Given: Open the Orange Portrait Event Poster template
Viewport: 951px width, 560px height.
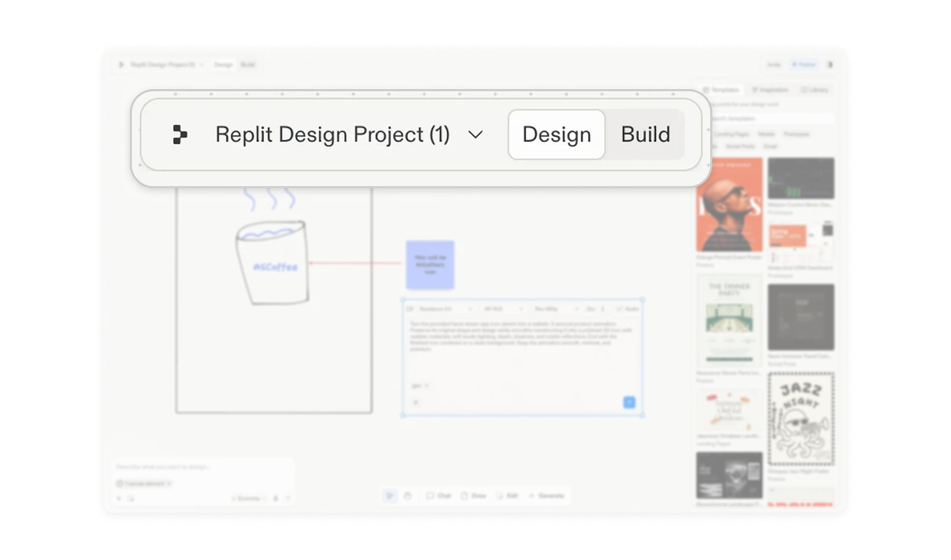Looking at the screenshot, I should tap(730, 205).
